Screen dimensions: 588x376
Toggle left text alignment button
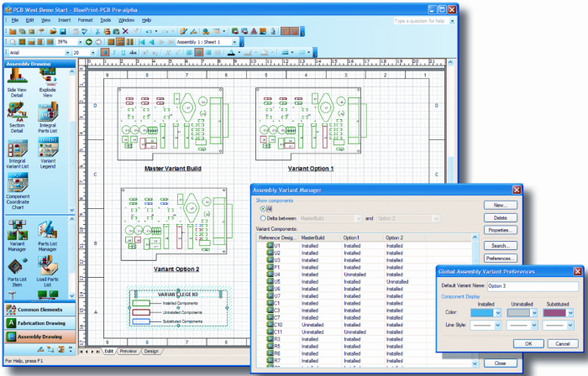(x=190, y=53)
